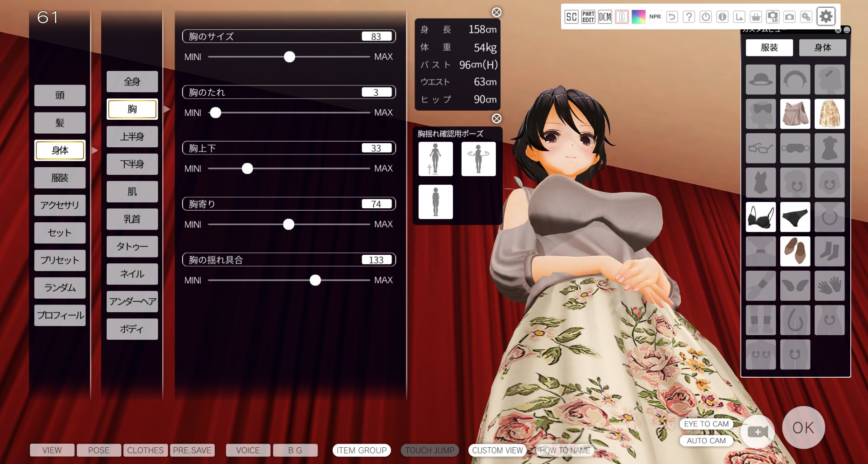This screenshot has width=868, height=464.
Task: Select the 服装 tab
Action: [769, 47]
